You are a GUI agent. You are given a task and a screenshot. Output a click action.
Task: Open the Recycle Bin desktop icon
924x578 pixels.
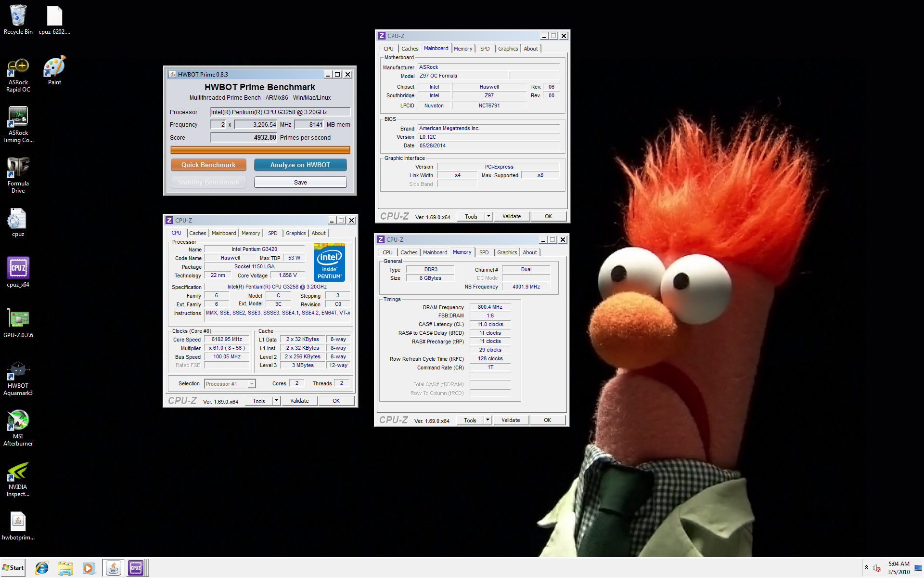(18, 19)
